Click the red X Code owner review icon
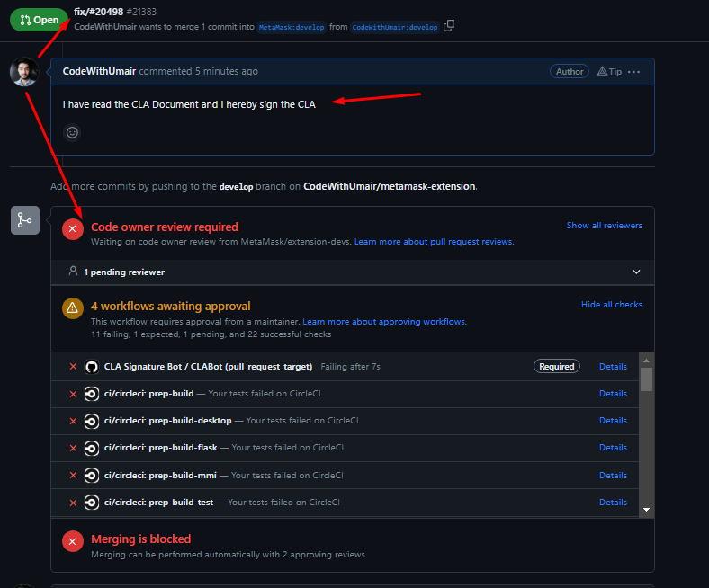Screen dimensions: 709x588 coord(72,229)
